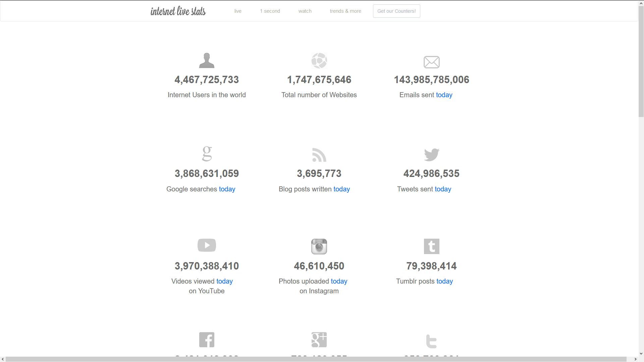This screenshot has height=362, width=644.
Task: Click the Instagram camera icon
Action: point(319,246)
